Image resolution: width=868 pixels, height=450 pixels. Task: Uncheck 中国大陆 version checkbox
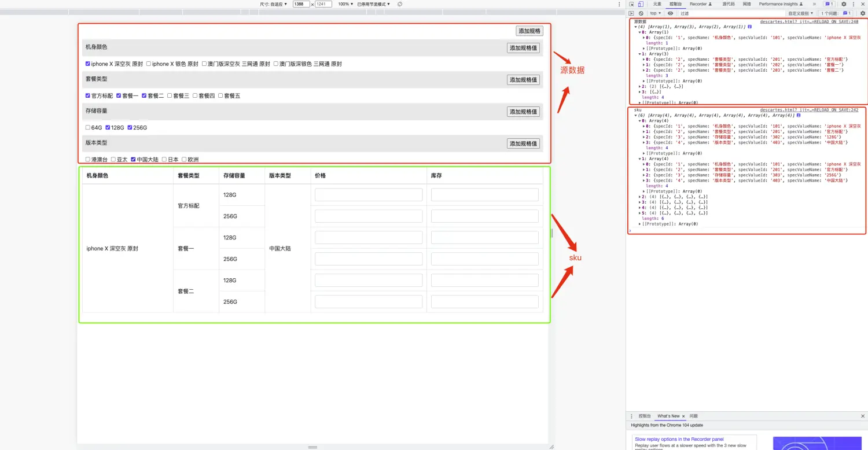click(134, 159)
